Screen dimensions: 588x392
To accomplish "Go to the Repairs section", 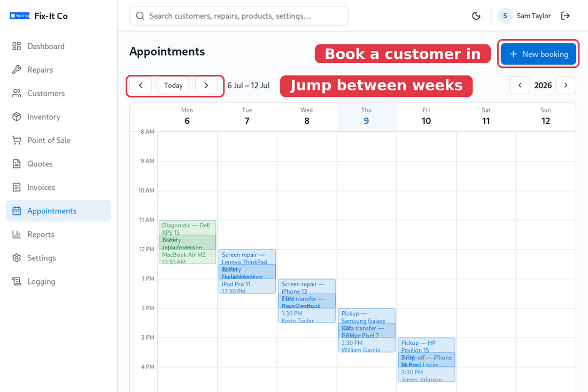I will click(58, 70).
